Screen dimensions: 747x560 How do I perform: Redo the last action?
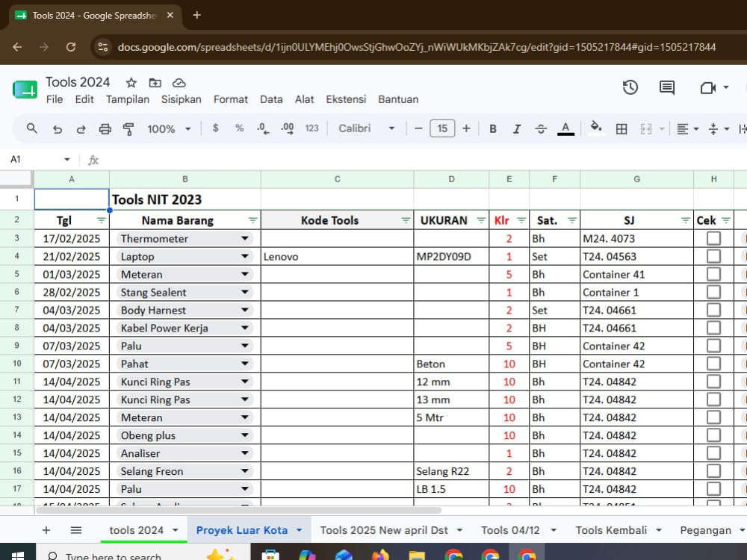(x=81, y=129)
